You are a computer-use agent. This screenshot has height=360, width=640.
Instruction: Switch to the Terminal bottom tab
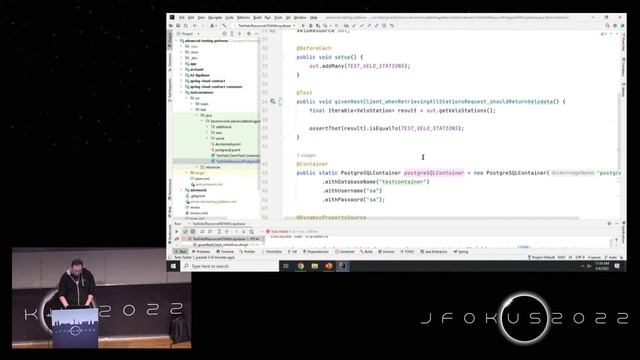(224, 251)
